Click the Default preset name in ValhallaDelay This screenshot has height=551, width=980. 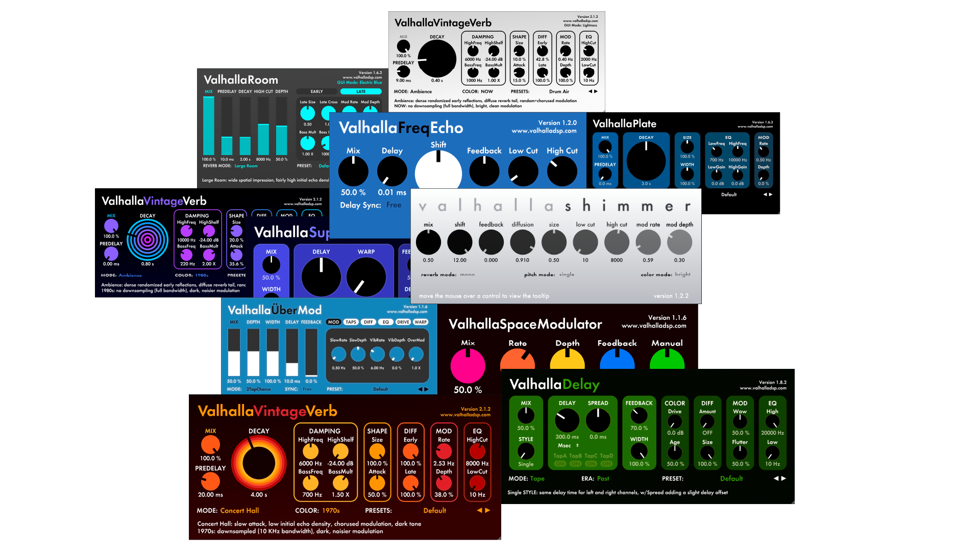coord(731,479)
